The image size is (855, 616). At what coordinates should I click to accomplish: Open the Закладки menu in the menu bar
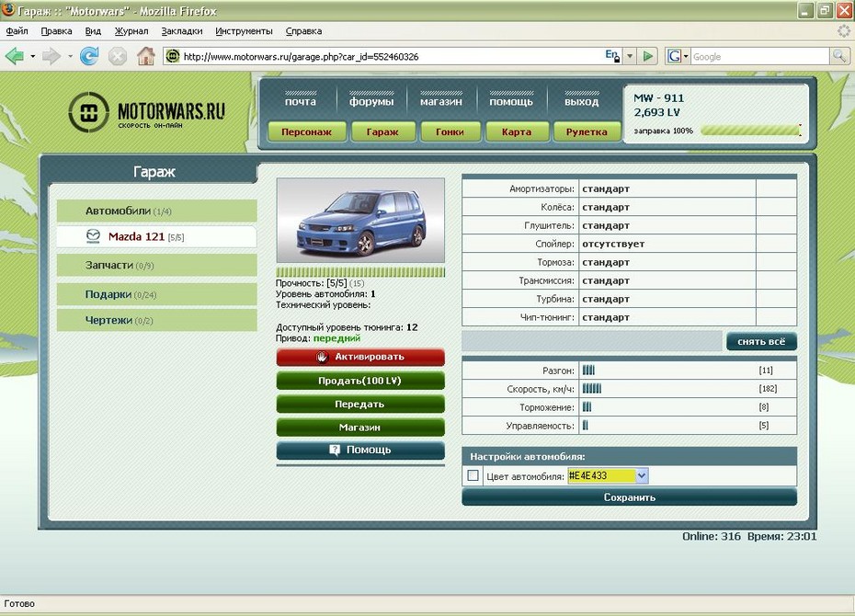point(181,31)
